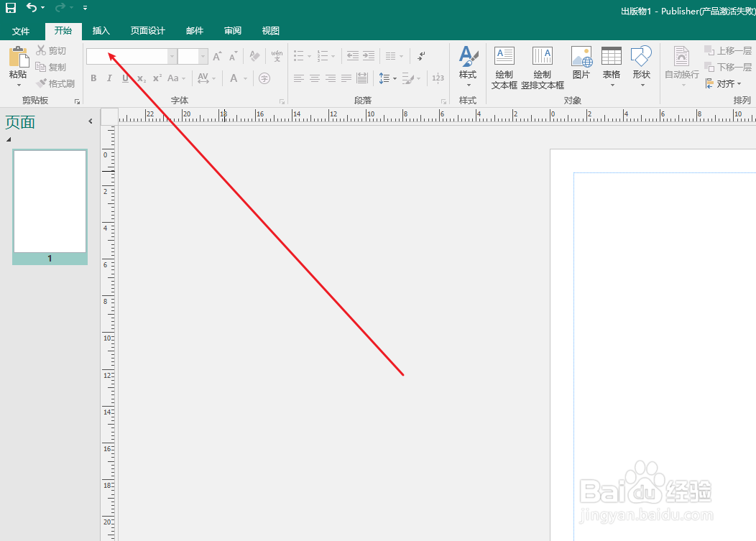Open the 字体 dialog launcher

pyautogui.click(x=282, y=101)
